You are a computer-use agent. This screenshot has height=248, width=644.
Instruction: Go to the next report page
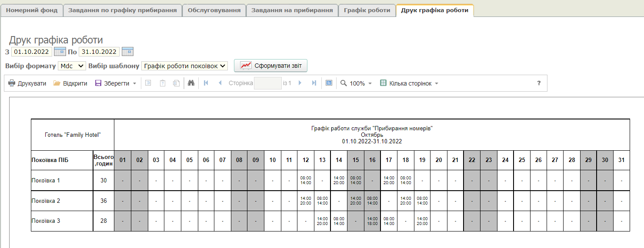pyautogui.click(x=300, y=83)
